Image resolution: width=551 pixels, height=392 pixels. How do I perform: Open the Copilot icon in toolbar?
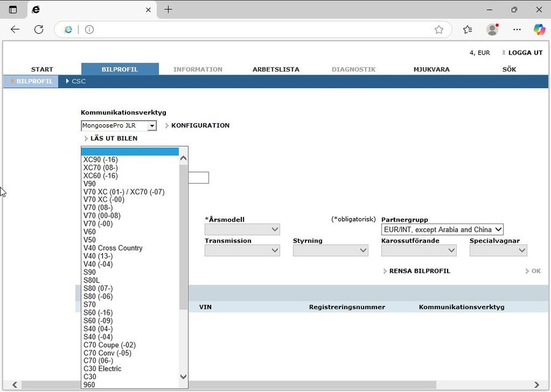point(539,29)
